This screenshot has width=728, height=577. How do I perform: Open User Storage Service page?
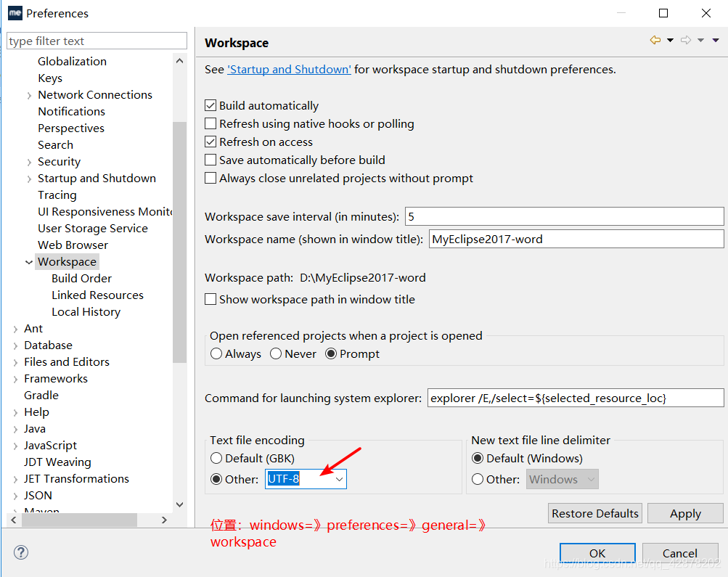coord(93,229)
